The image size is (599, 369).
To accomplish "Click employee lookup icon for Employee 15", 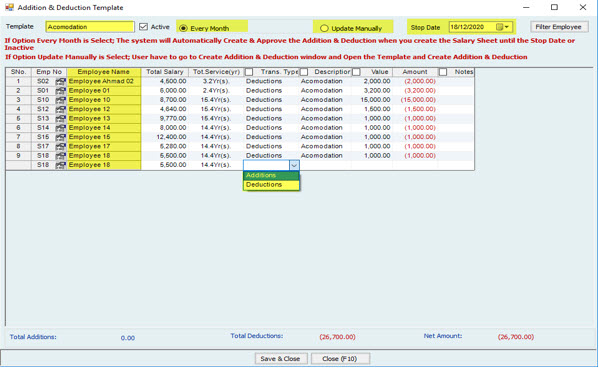I will [x=61, y=137].
